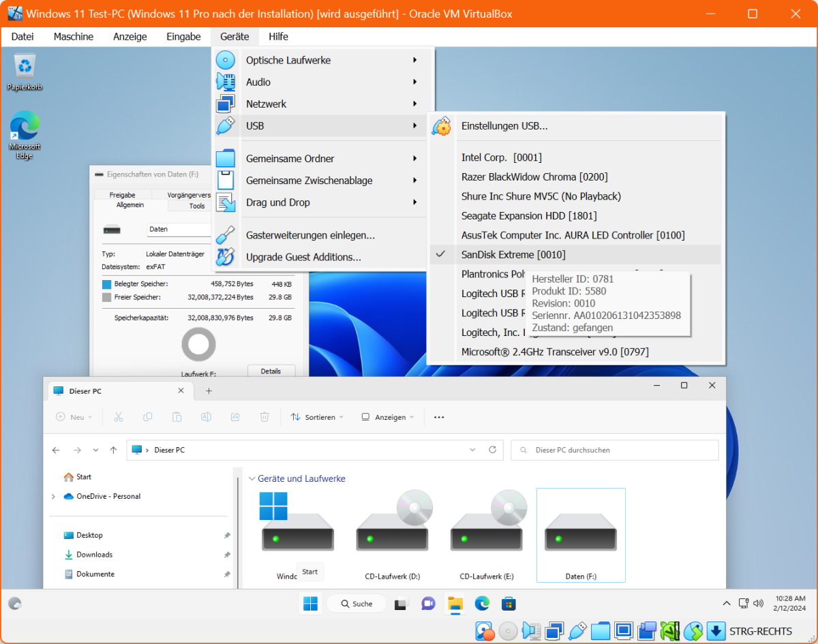Click the Details button in drive properties
The width and height of the screenshot is (818, 644).
271,371
